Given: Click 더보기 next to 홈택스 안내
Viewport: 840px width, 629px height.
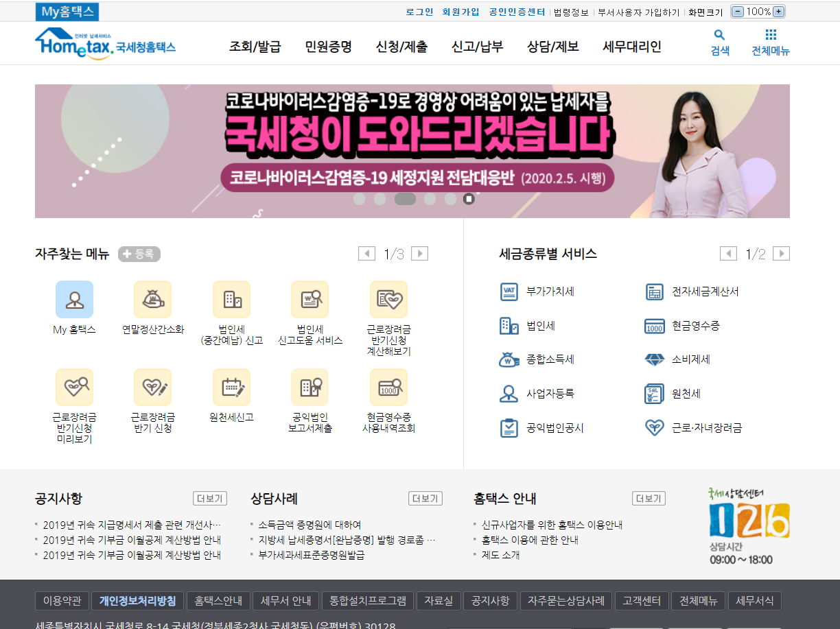Looking at the screenshot, I should coord(649,499).
